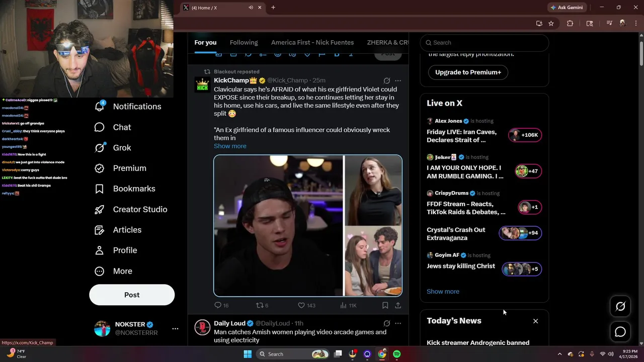Open the Chrome extensions puzzle icon

[570, 23]
